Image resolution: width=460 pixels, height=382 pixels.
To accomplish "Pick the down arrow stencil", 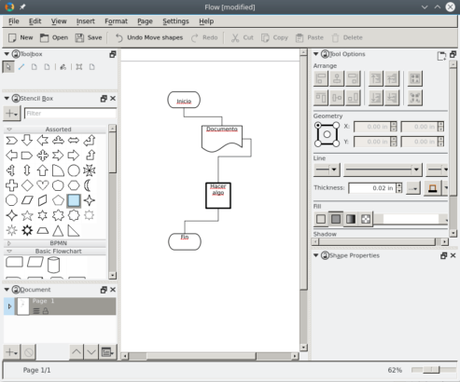I will point(27,140).
